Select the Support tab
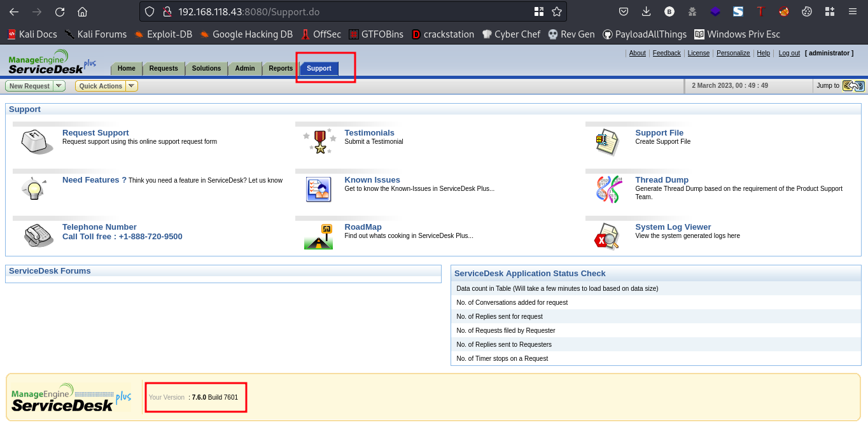Image resolution: width=868 pixels, height=441 pixels. point(319,69)
